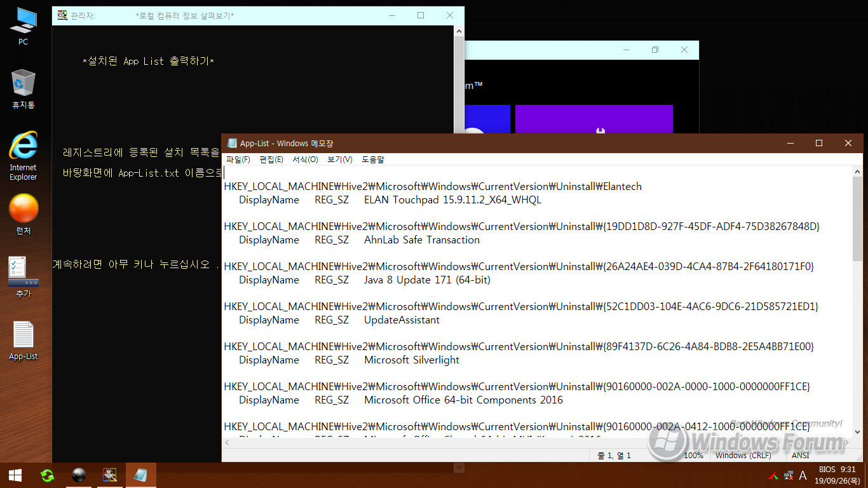
Task: Select the 휴지통 recycle bin icon
Action: 23,89
